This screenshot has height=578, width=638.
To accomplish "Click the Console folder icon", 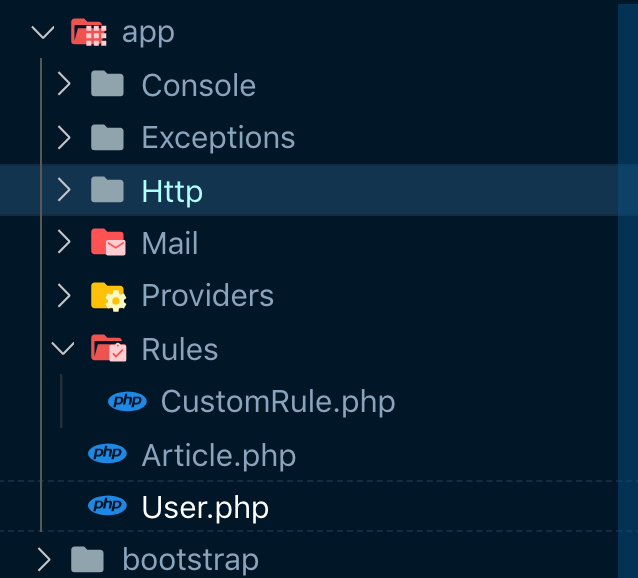I will (107, 85).
